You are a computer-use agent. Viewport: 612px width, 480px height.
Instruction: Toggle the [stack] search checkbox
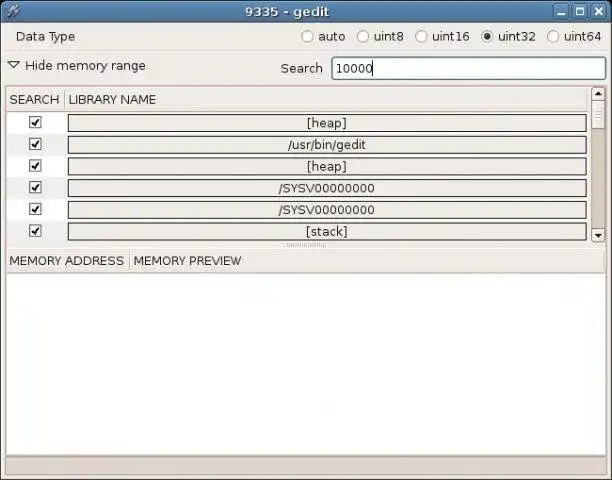click(x=35, y=231)
